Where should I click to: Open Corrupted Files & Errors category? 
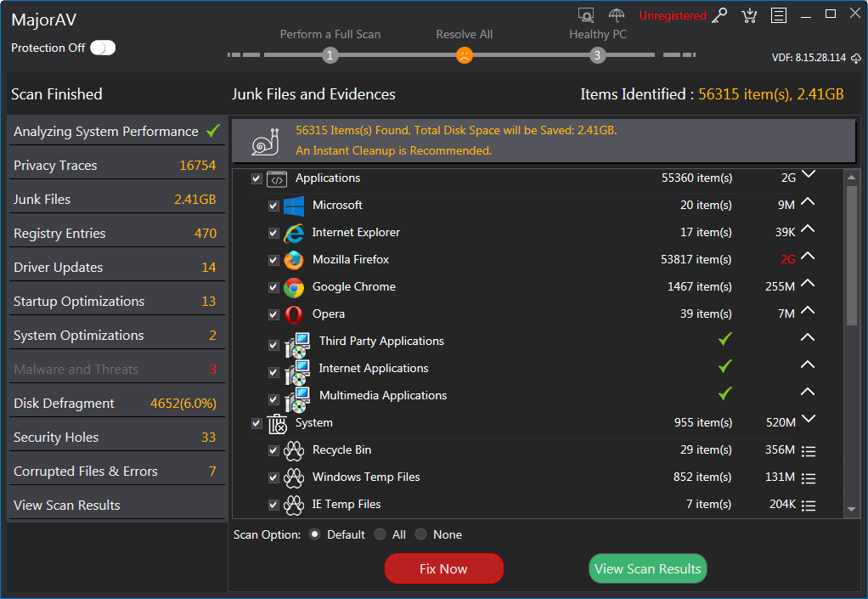pos(116,472)
